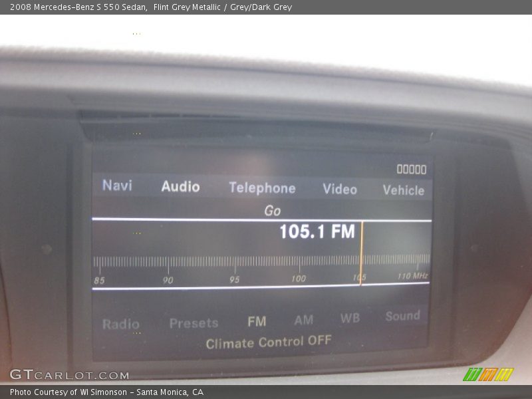This screenshot has width=532, height=399.
Task: Toggle Climate Control OFF bar
Action: point(269,341)
